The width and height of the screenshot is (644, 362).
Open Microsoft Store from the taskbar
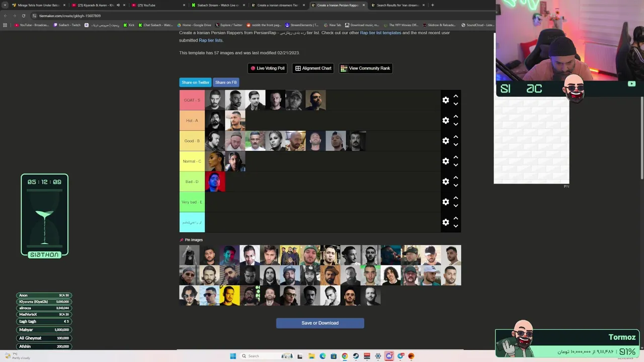click(x=334, y=356)
